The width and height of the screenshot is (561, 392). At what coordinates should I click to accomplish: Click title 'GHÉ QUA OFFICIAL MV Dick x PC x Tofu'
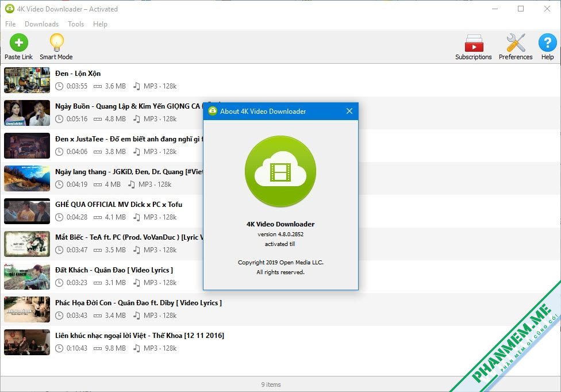pos(119,205)
